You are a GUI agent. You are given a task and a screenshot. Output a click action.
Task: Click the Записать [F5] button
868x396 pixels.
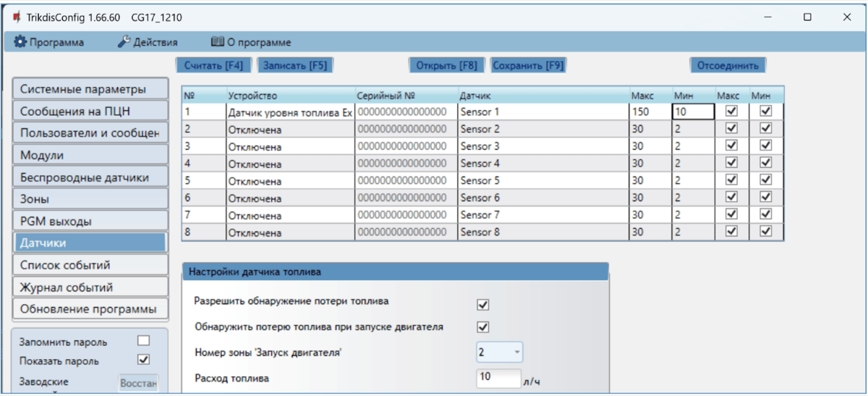(294, 65)
